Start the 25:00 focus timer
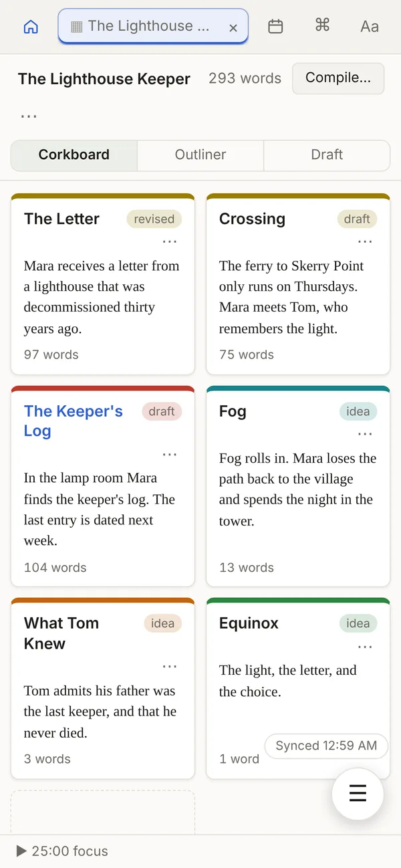 (x=62, y=851)
